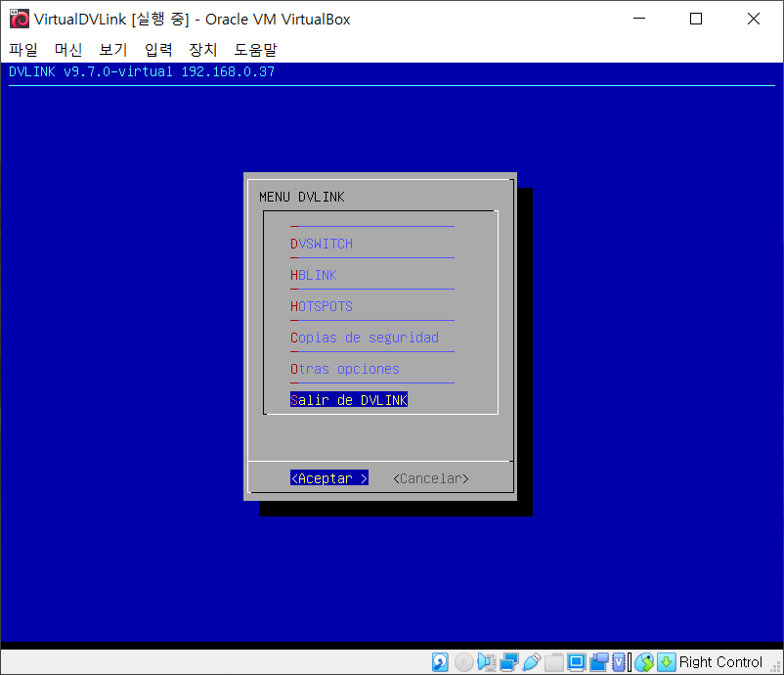784x675 pixels.
Task: Open the 머신 menu
Action: [68, 50]
